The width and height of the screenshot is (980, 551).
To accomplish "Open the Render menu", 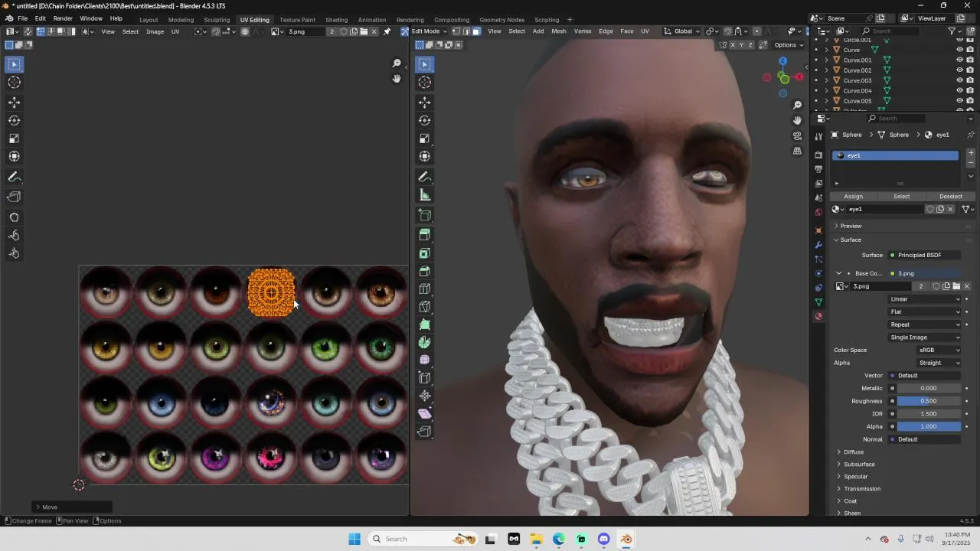I will [x=63, y=18].
